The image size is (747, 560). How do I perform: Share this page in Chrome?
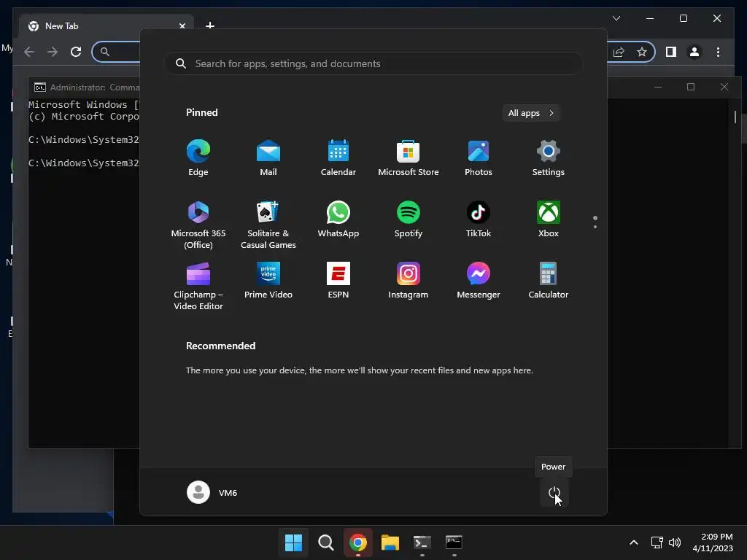619,52
